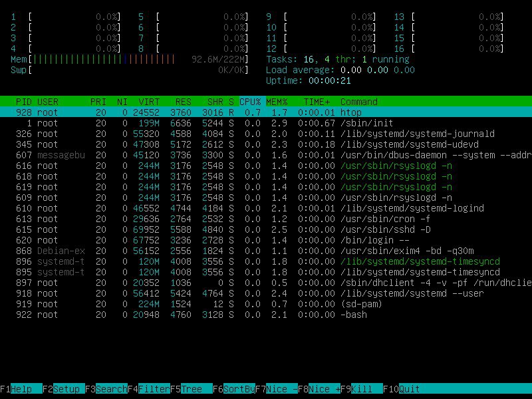Select rsyslogd row with PID 616

[266, 166]
